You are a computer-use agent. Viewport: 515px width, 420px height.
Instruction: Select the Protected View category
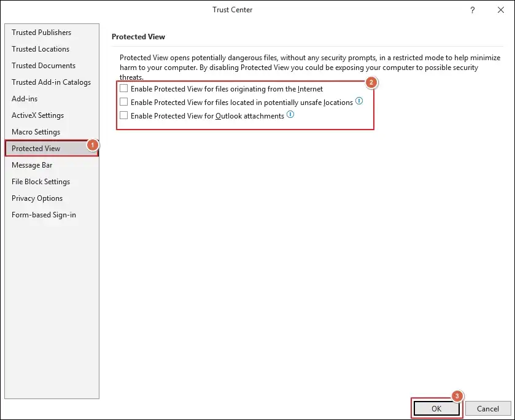click(52, 149)
